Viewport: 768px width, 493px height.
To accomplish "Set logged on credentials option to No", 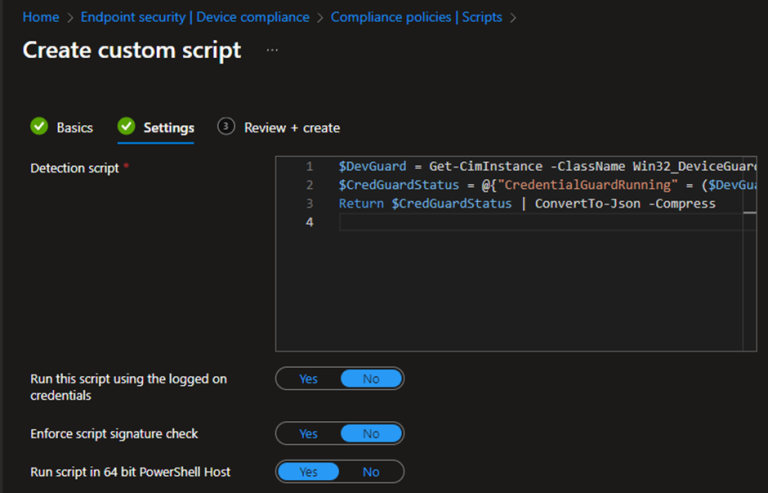I will (371, 378).
